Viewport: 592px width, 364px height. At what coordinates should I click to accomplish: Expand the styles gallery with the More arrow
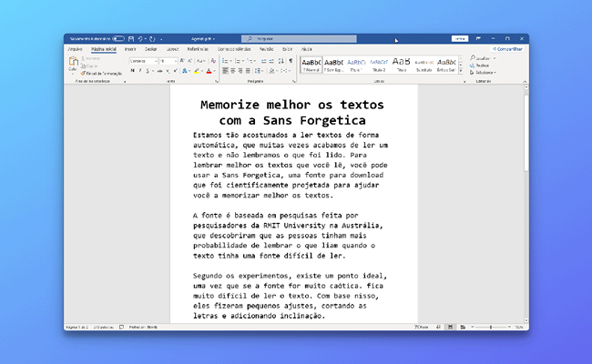point(461,71)
